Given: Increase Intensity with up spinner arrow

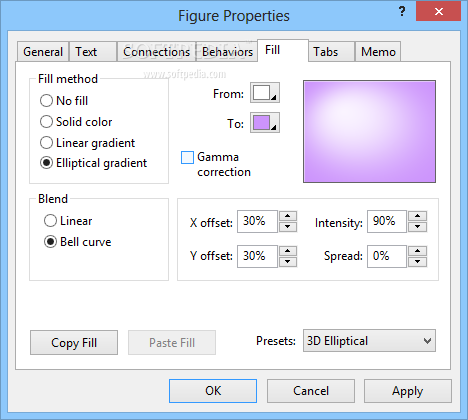Looking at the screenshot, I should pos(418,216).
